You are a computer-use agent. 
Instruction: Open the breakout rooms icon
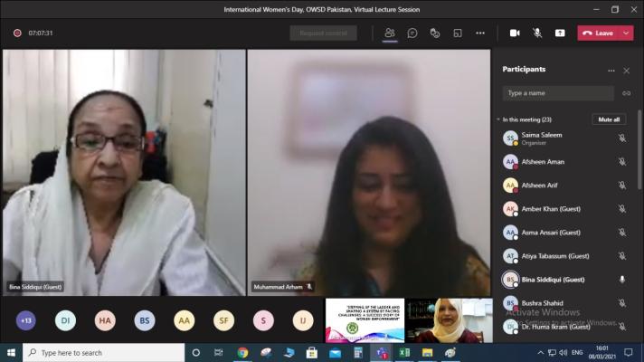(x=458, y=33)
